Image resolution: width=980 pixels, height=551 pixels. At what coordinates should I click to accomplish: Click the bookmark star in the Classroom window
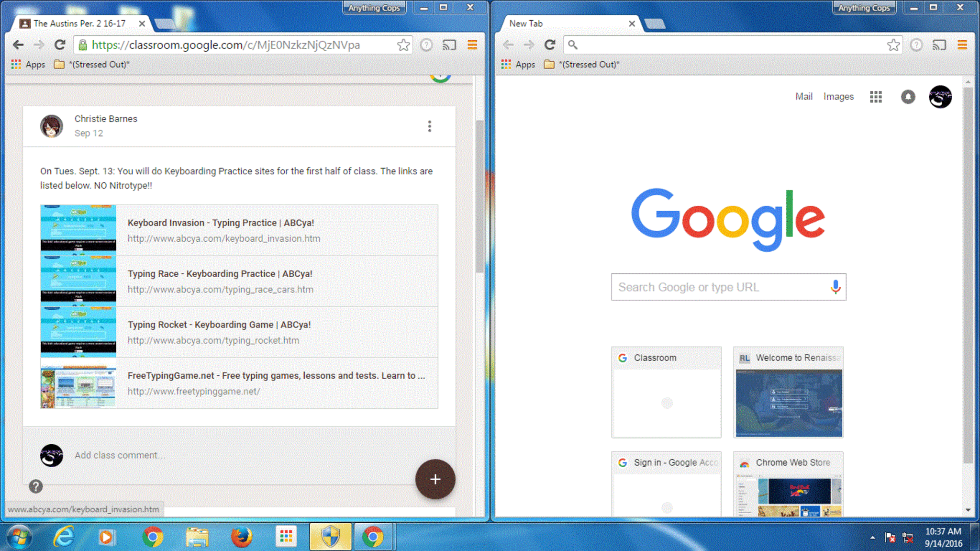click(403, 45)
